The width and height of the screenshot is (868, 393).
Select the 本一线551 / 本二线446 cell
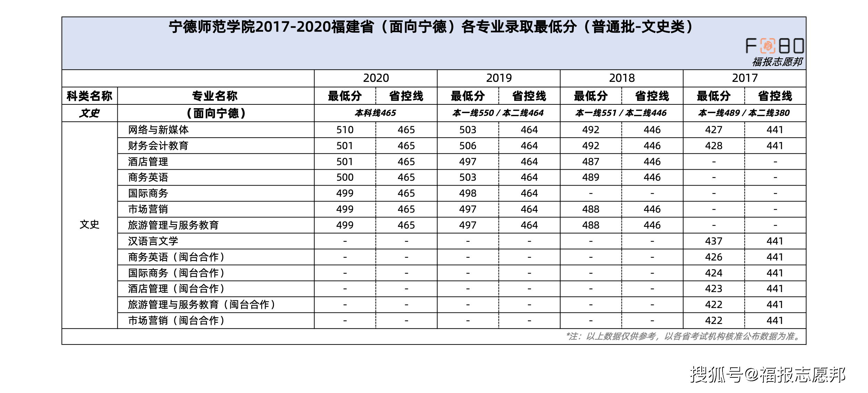(x=621, y=113)
